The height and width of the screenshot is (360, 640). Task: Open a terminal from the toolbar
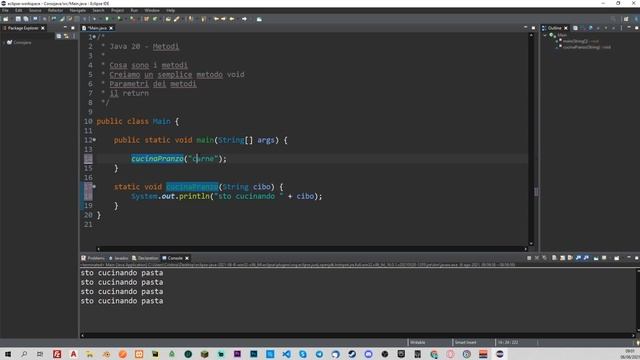point(35,19)
